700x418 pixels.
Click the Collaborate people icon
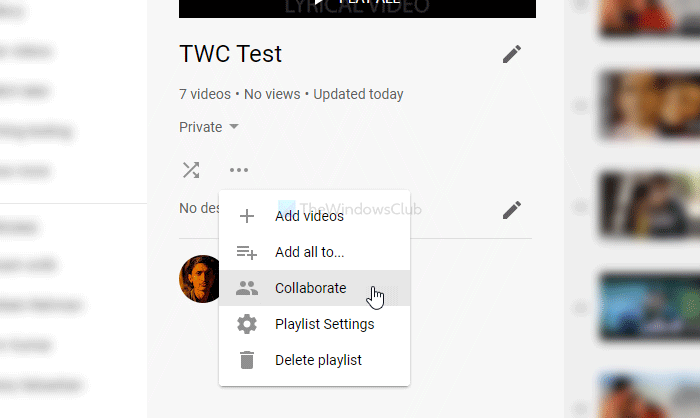click(246, 288)
